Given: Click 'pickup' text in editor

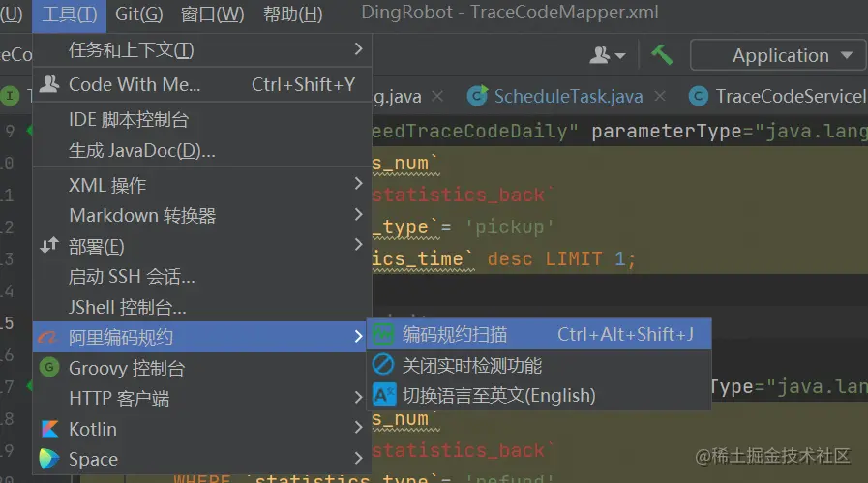Looking at the screenshot, I should (509, 226).
